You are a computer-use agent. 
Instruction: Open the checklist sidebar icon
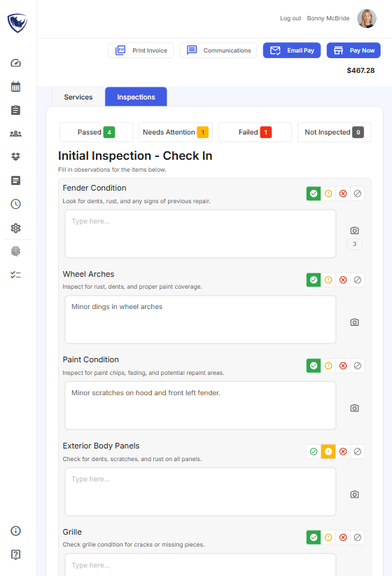coord(15,275)
